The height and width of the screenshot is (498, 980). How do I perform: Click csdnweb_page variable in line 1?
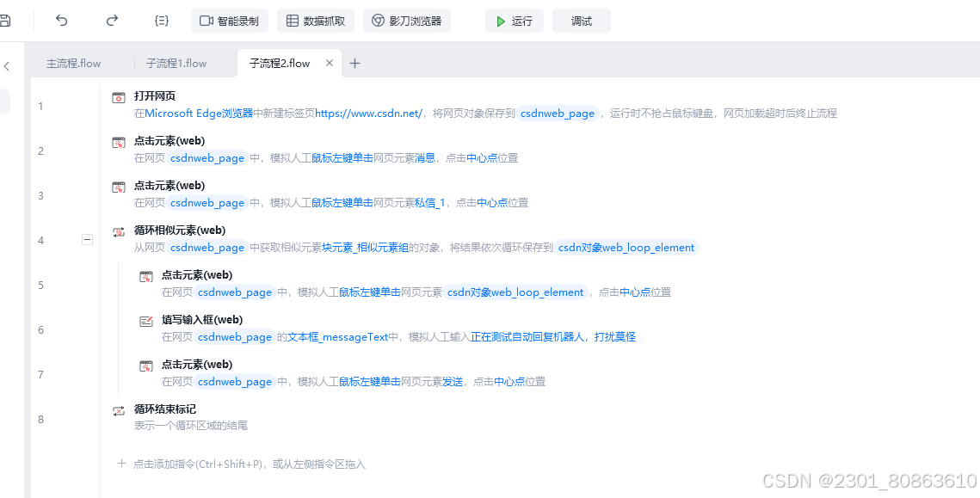click(558, 113)
